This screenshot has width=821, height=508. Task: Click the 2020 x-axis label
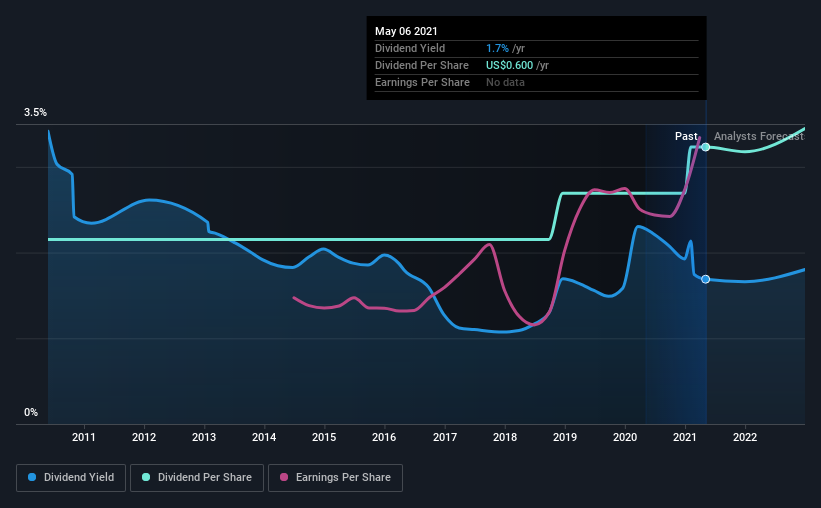625,437
